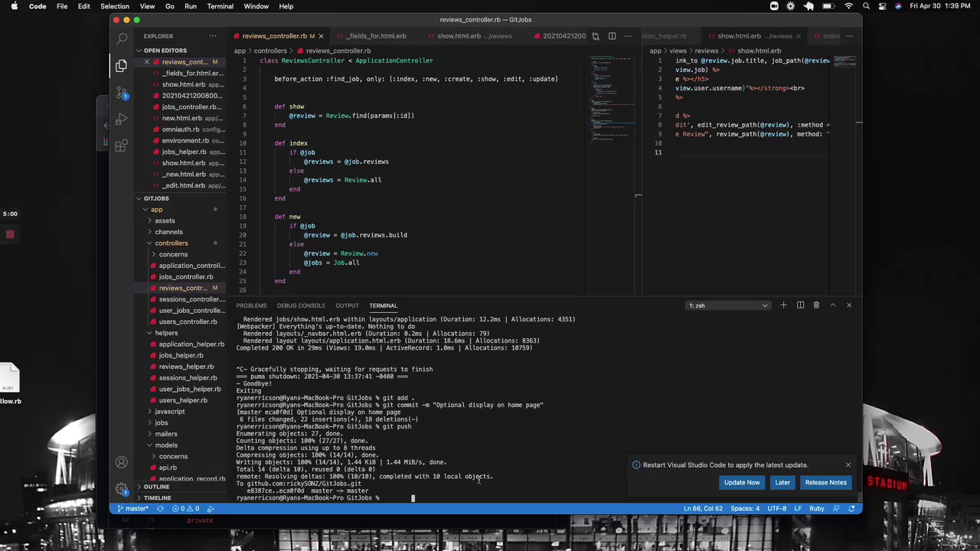The width and height of the screenshot is (980, 551).
Task: Switch to the PROBLEMS panel tab
Action: click(251, 305)
